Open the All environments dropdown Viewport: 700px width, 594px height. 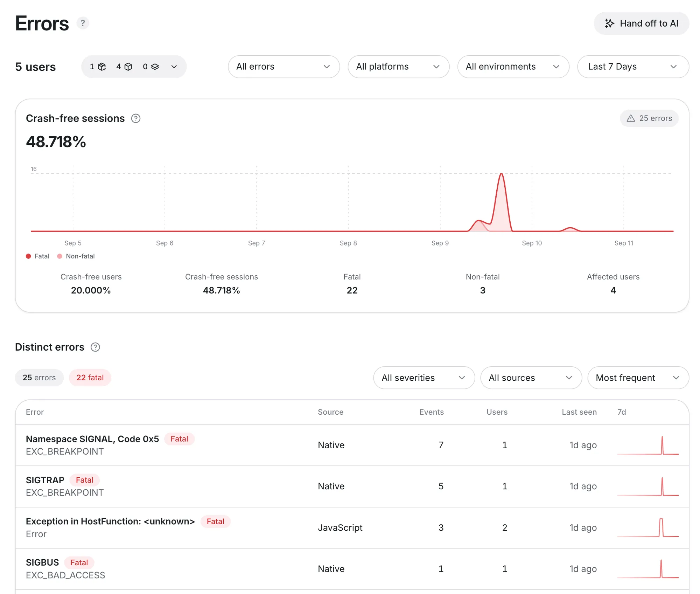(x=513, y=67)
